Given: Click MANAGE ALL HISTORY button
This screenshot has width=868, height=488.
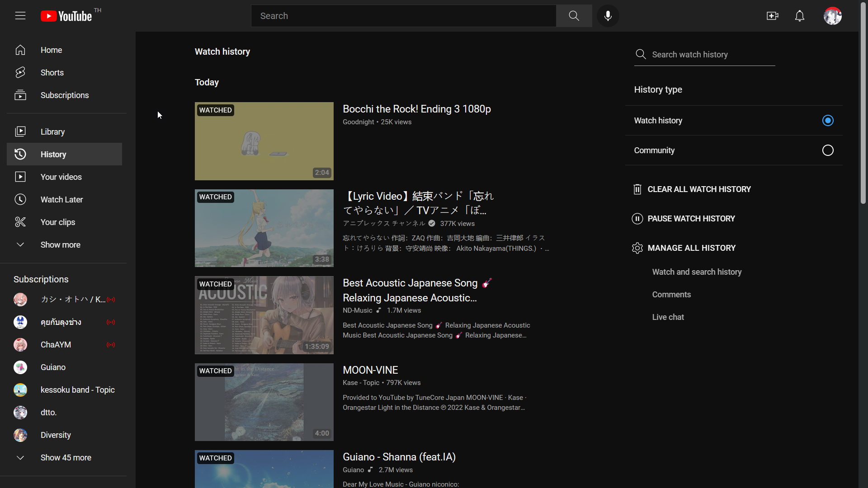Looking at the screenshot, I should click(x=691, y=248).
